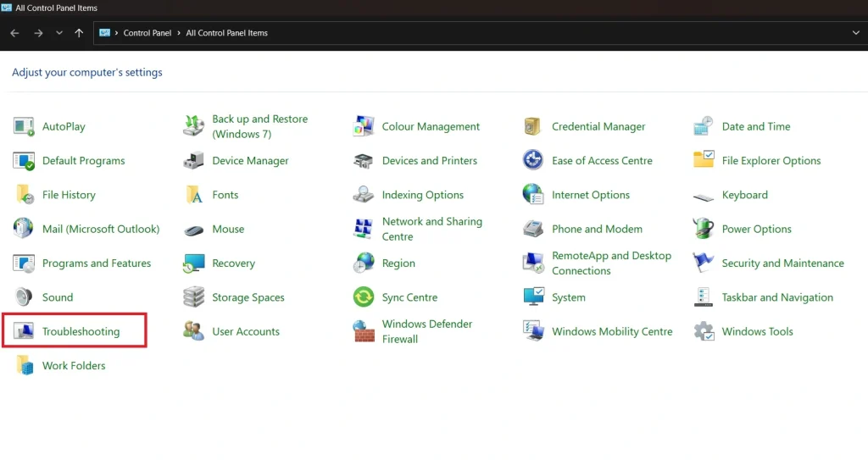Open the Back up and Restore icon

pyautogui.click(x=194, y=126)
